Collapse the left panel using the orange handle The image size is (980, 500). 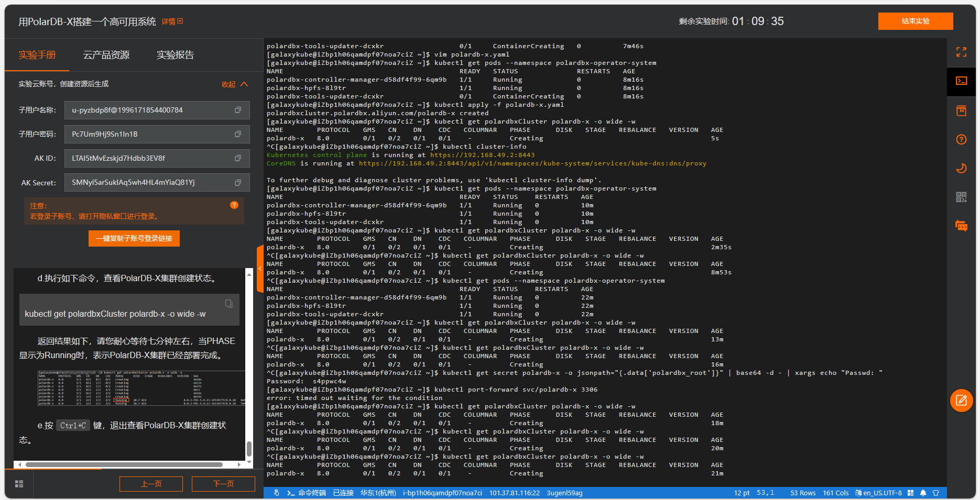click(x=260, y=269)
